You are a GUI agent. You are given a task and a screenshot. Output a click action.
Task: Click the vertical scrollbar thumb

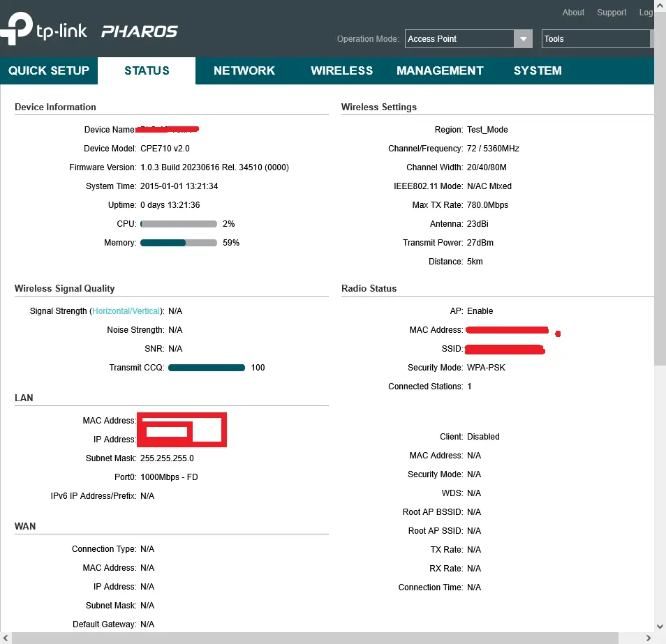pos(660,189)
